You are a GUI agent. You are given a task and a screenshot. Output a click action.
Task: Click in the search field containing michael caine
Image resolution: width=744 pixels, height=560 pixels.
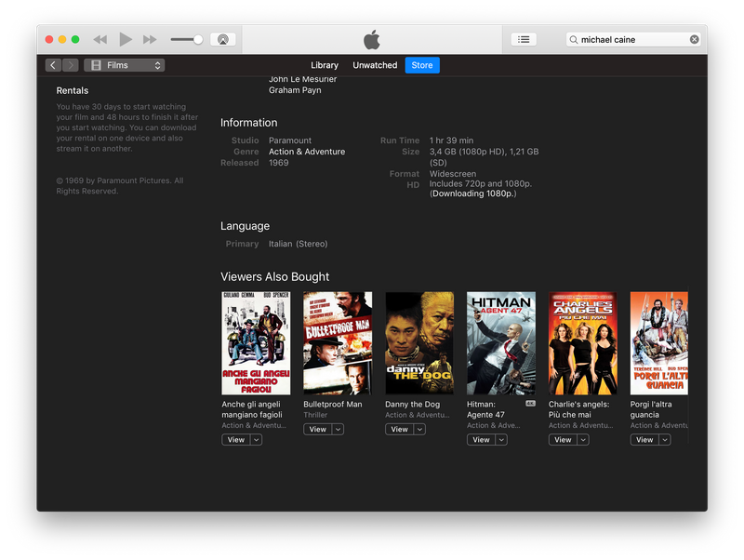point(632,40)
